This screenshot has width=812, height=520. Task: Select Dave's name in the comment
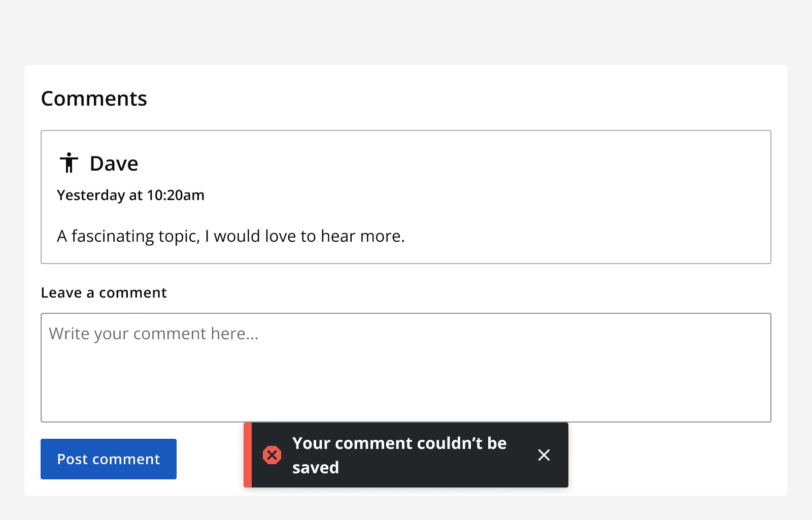point(114,163)
